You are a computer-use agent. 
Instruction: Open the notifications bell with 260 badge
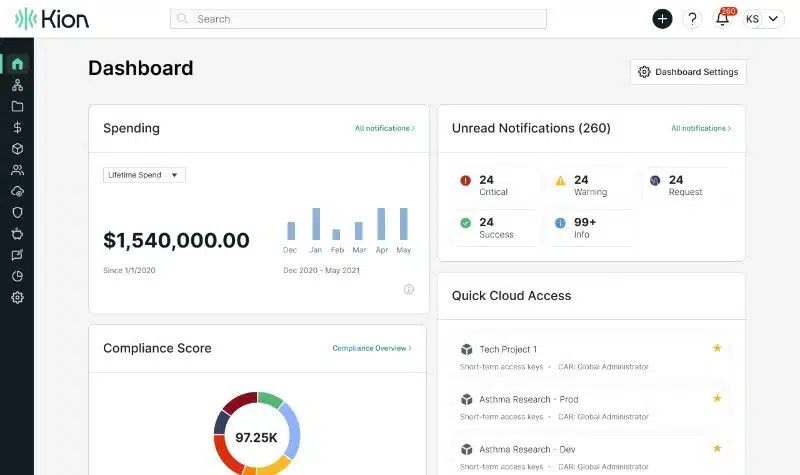click(722, 18)
